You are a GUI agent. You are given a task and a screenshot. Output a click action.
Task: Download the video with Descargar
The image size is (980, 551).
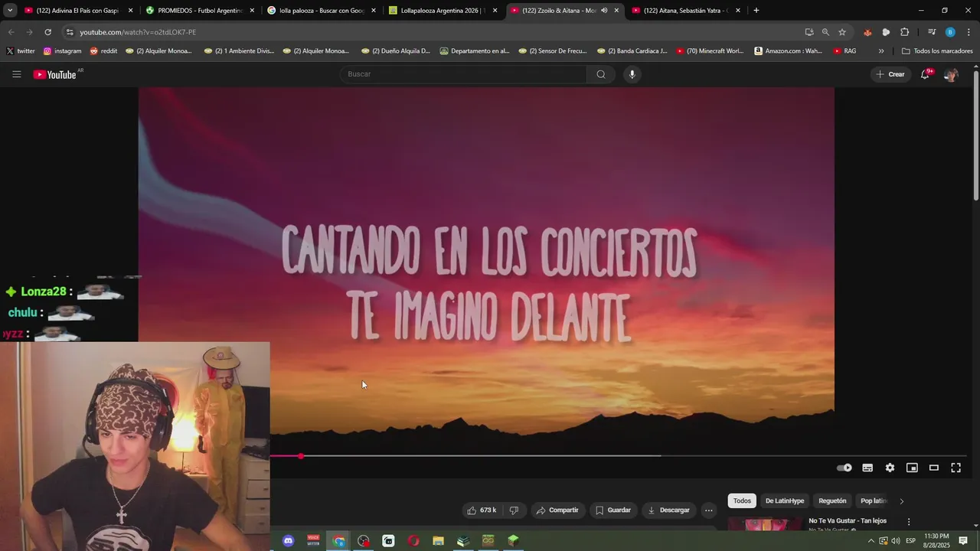(x=668, y=510)
